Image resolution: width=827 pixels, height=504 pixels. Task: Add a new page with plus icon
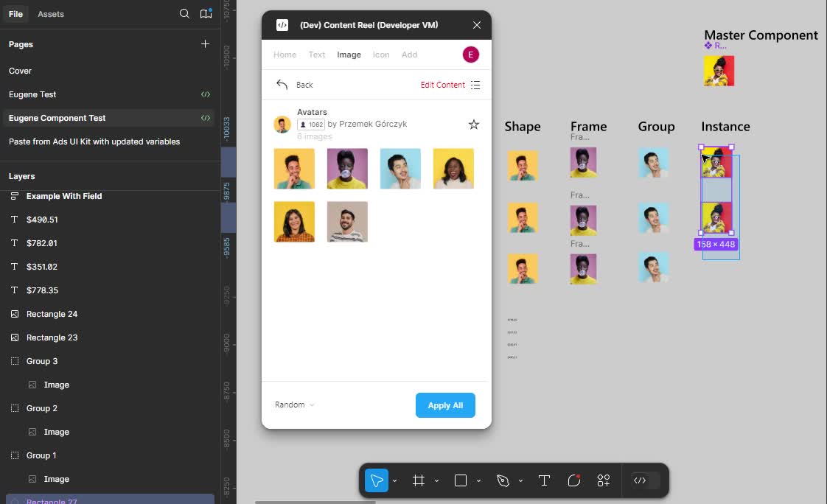[x=205, y=44]
